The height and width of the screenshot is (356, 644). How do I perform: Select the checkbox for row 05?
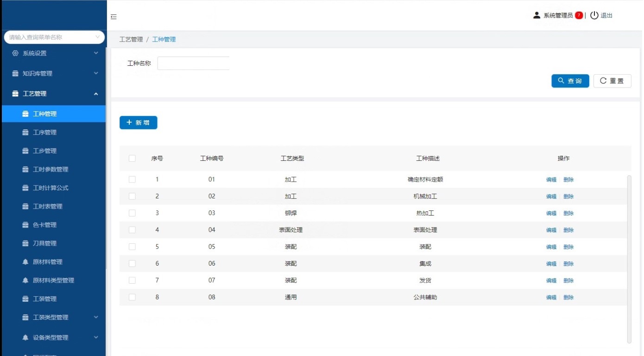point(132,247)
